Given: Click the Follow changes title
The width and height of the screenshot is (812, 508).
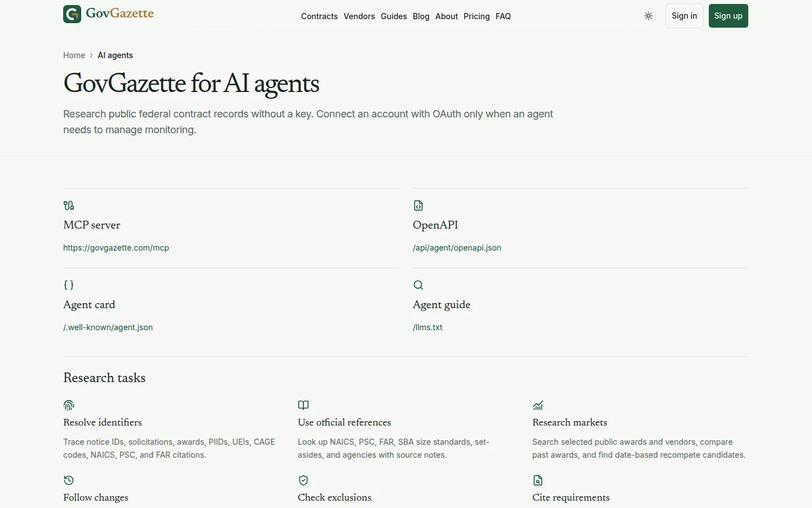Looking at the screenshot, I should pos(96,497).
